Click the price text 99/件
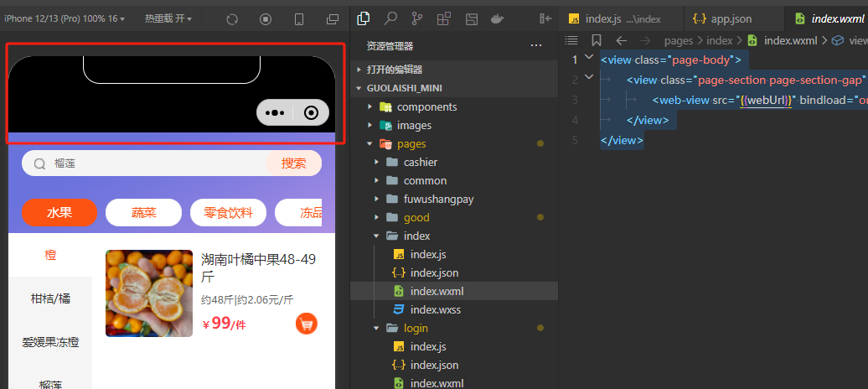868x389 pixels. (x=228, y=324)
